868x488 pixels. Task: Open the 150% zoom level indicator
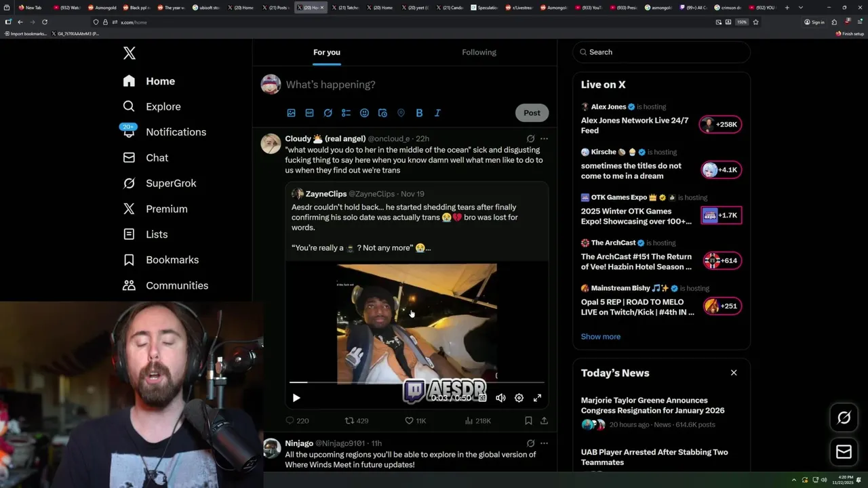pos(742,22)
